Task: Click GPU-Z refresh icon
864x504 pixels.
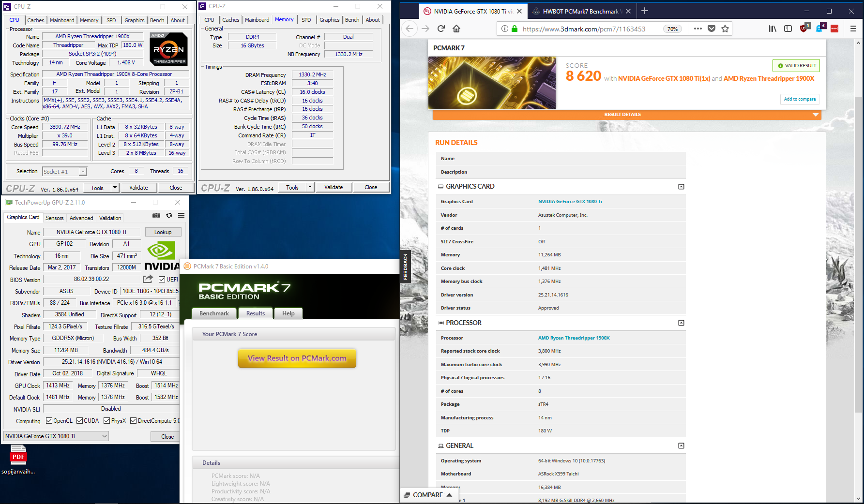Action: 169,215
